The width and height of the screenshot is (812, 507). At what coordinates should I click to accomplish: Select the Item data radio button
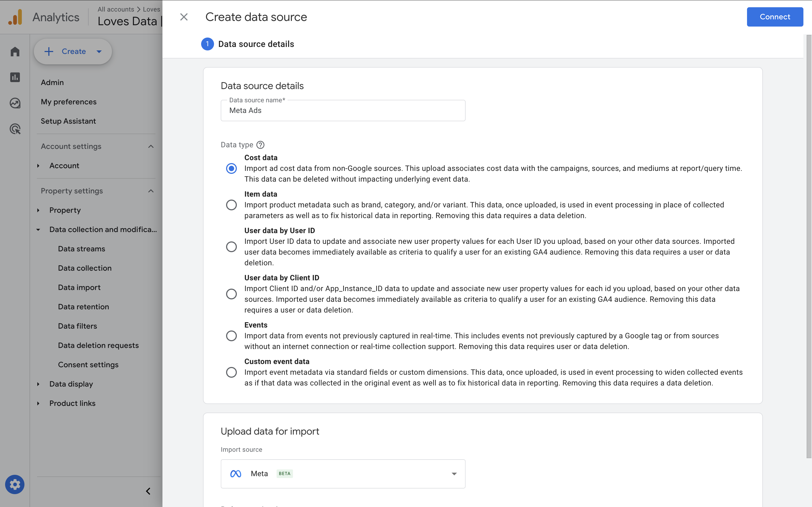coord(231,205)
